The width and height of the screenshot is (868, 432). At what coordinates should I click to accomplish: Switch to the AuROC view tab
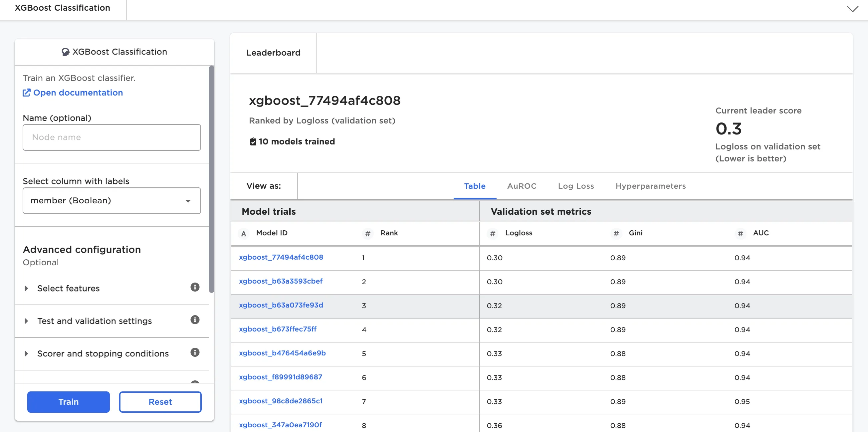[x=521, y=186]
